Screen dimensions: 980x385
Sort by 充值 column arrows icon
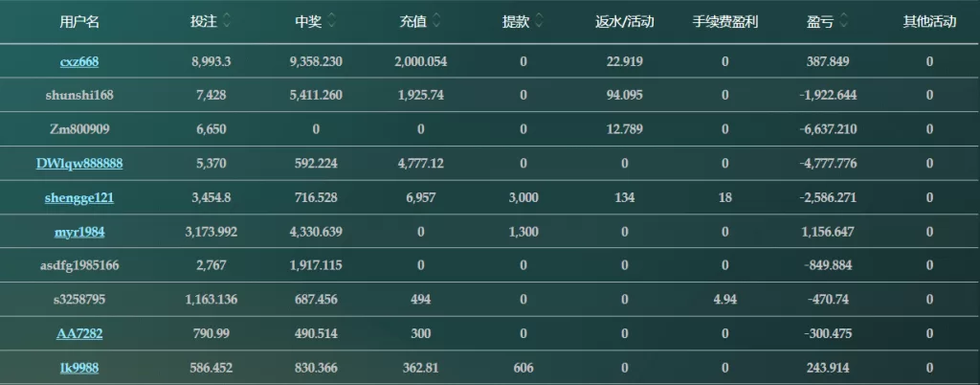436,22
